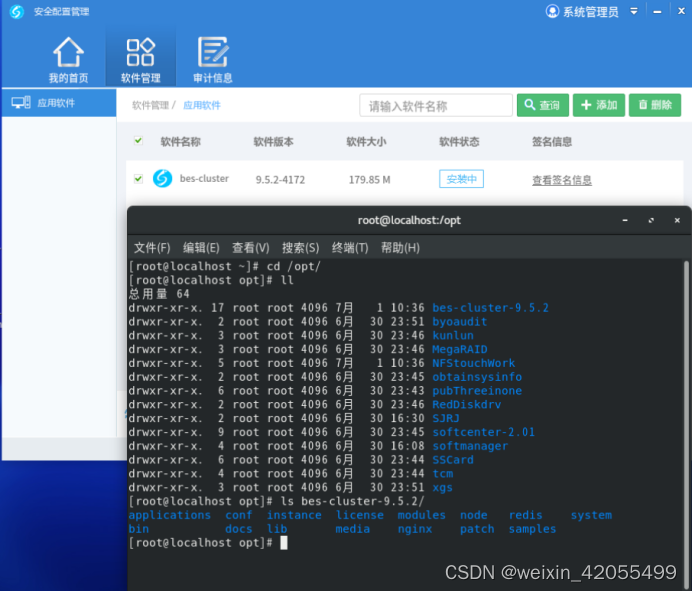
Task: Click the green 查询 search button
Action: (x=543, y=105)
